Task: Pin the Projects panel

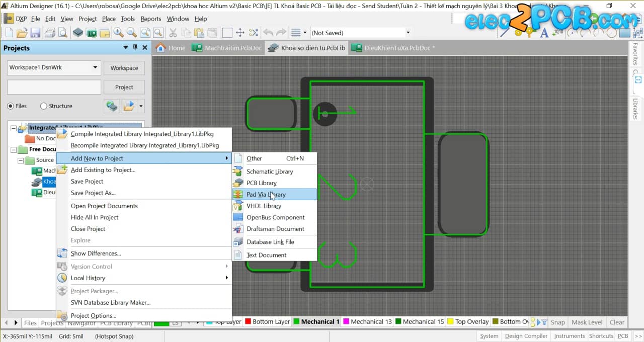Action: pyautogui.click(x=135, y=48)
